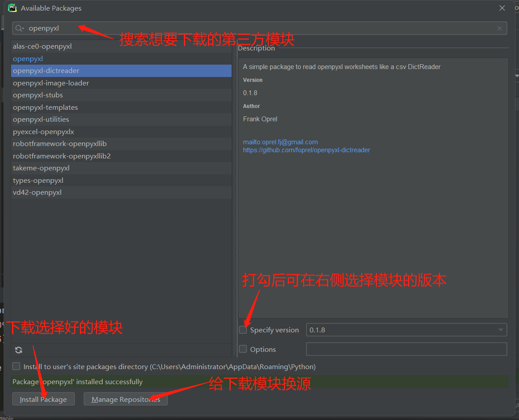Viewport: 519px width, 420px height.
Task: Select robotframework-openpyxllib package
Action: (x=121, y=144)
